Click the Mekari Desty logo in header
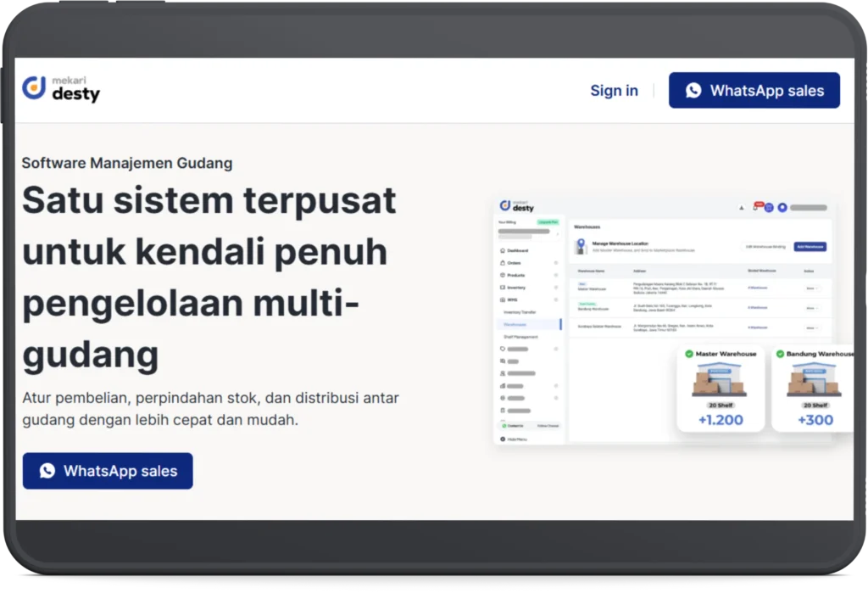This screenshot has height=593, width=868. [61, 89]
